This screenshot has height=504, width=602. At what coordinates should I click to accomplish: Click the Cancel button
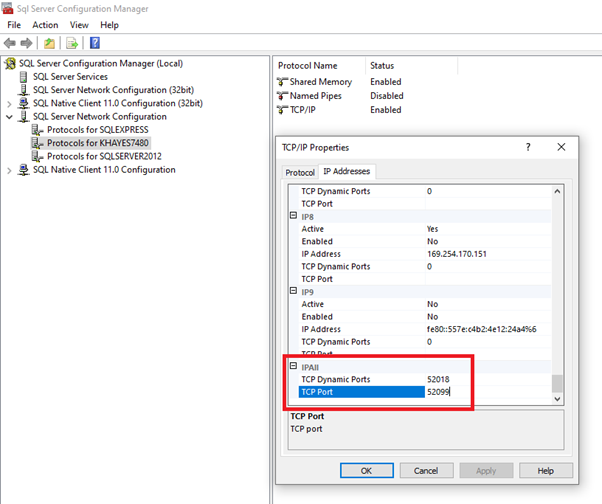426,471
